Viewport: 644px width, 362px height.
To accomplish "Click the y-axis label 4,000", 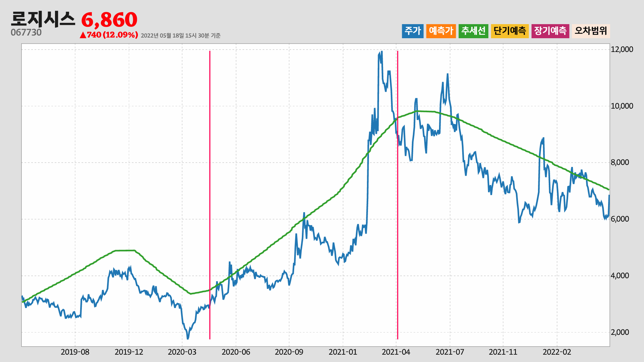I will (620, 276).
